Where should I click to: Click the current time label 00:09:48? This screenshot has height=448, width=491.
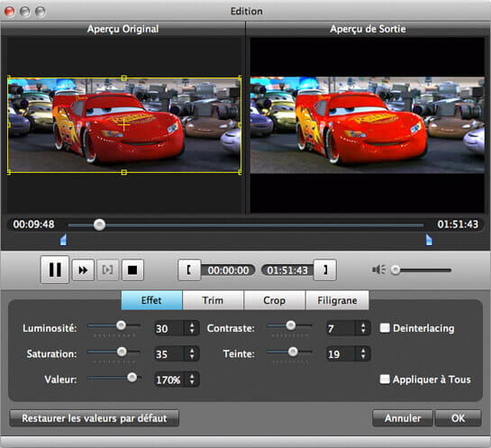[x=34, y=224]
